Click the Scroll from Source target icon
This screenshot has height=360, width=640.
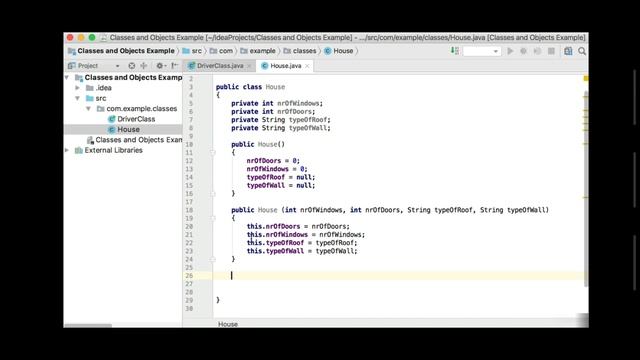[x=131, y=66]
